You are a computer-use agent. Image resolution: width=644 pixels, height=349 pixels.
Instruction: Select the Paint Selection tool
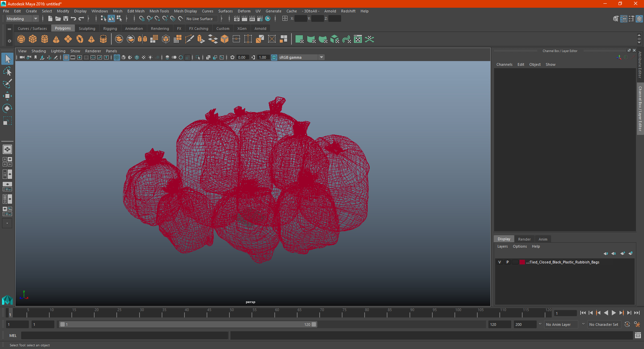point(7,84)
